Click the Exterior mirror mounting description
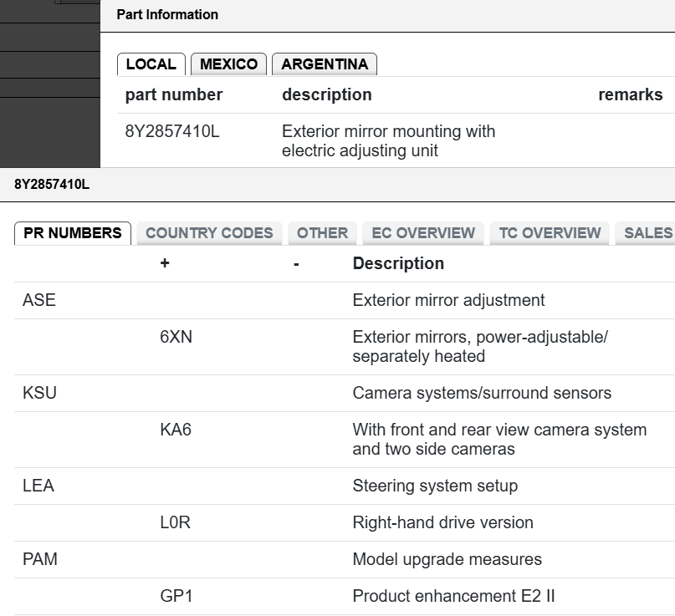 tap(388, 141)
